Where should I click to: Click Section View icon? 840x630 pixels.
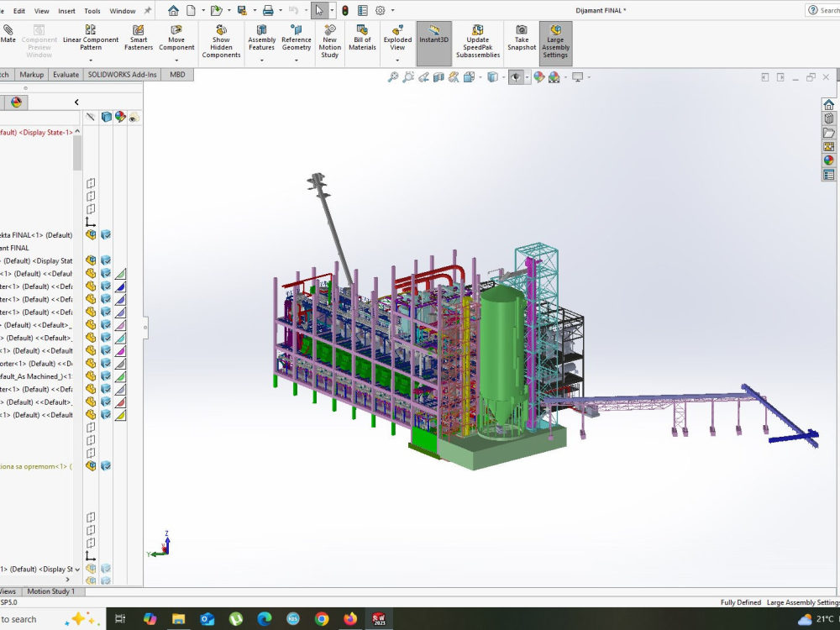coord(438,77)
